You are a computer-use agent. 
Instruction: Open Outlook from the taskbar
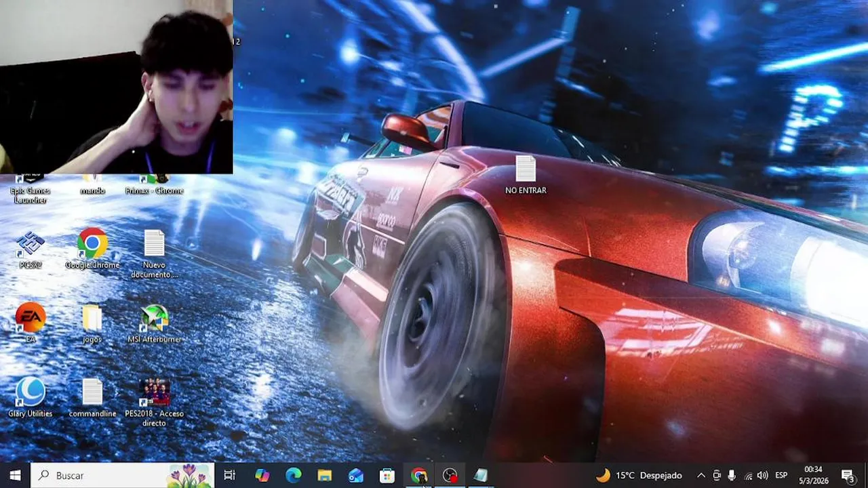pyautogui.click(x=355, y=475)
